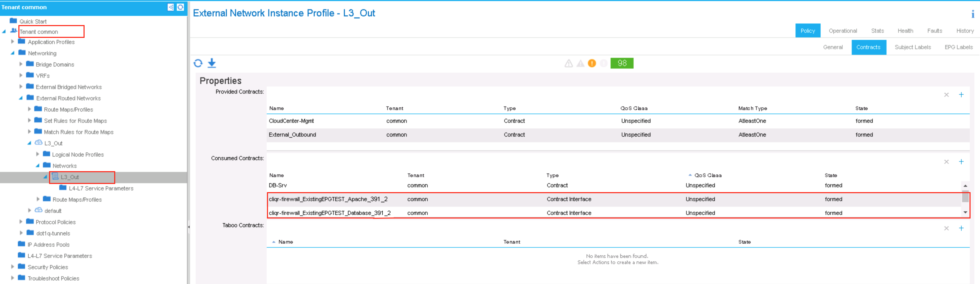The width and height of the screenshot is (980, 284).
Task: Delete provided contract with X icon
Action: 946,95
